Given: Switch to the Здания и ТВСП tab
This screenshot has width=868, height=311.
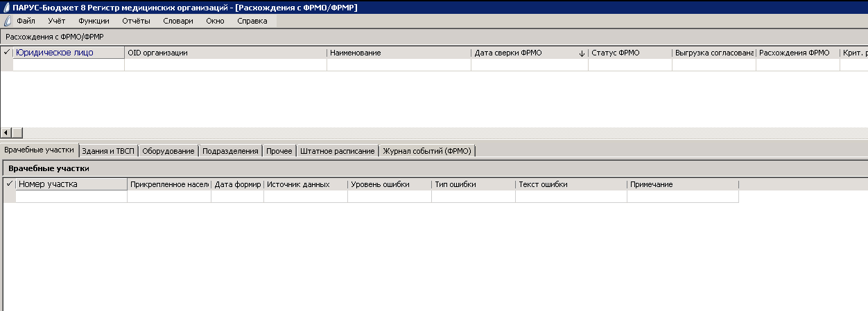Looking at the screenshot, I should tap(107, 151).
